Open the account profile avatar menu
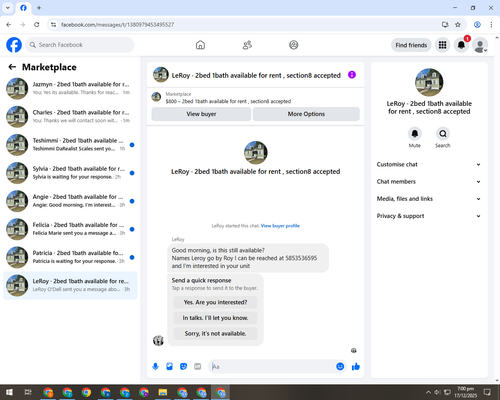 pyautogui.click(x=480, y=45)
